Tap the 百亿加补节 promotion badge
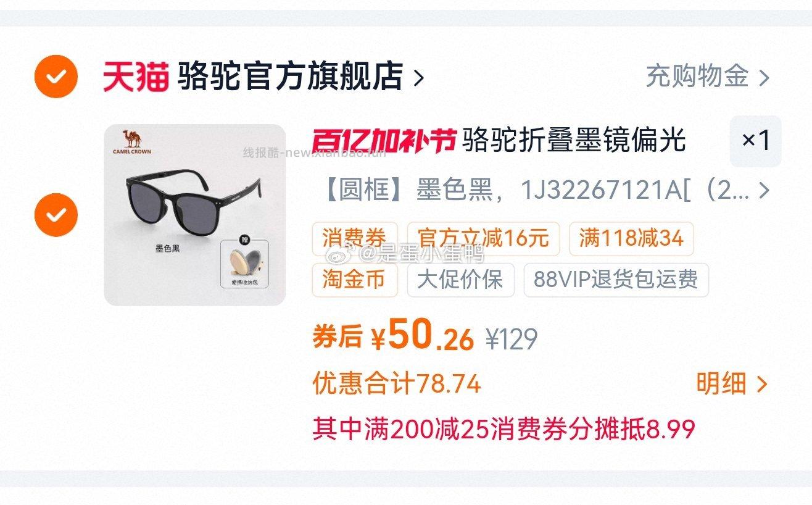The image size is (812, 505). (384, 140)
